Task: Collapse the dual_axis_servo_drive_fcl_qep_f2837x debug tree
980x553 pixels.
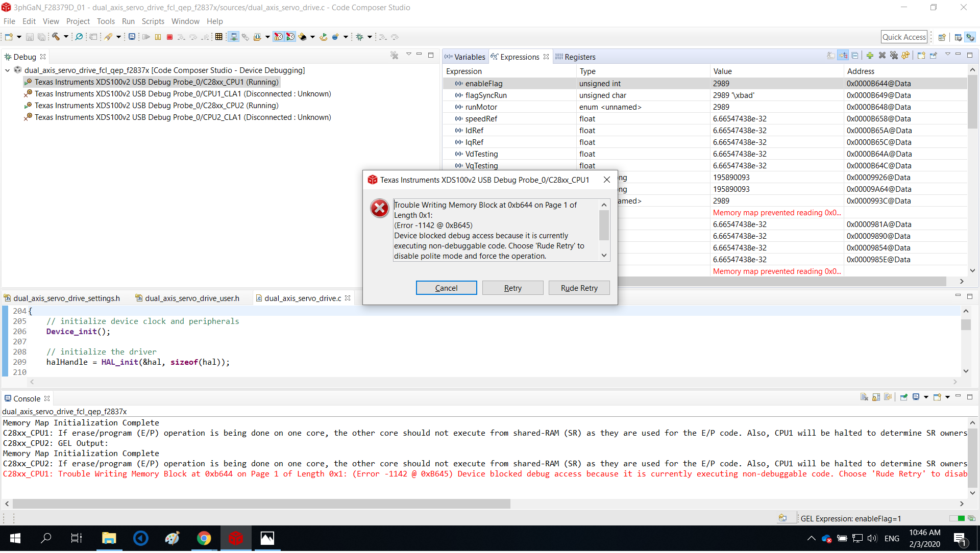Action: (7, 70)
